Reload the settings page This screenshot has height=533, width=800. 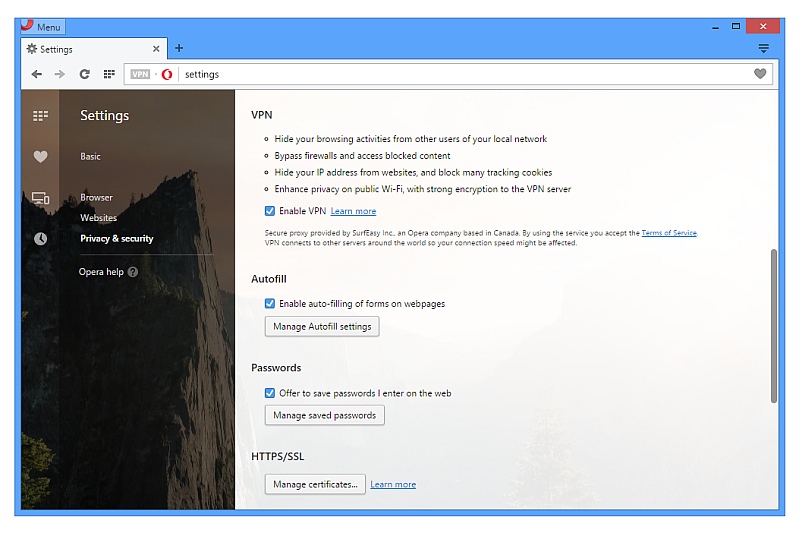[x=84, y=74]
